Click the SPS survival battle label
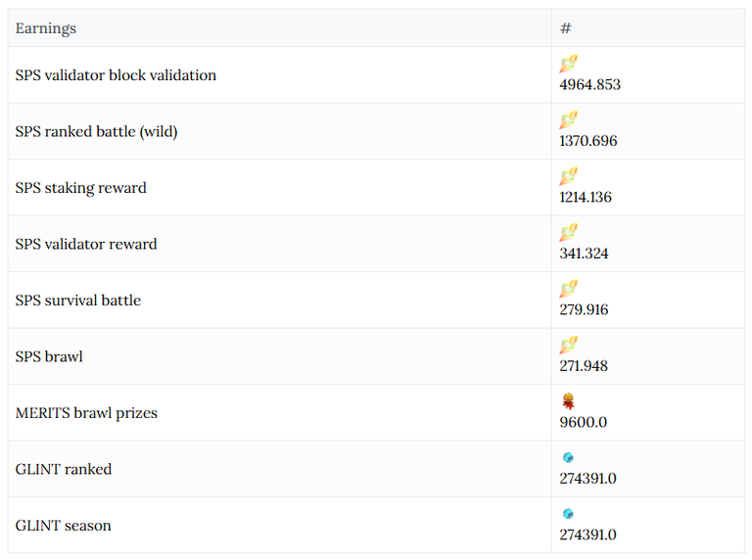This screenshot has height=560, width=752. tap(78, 301)
